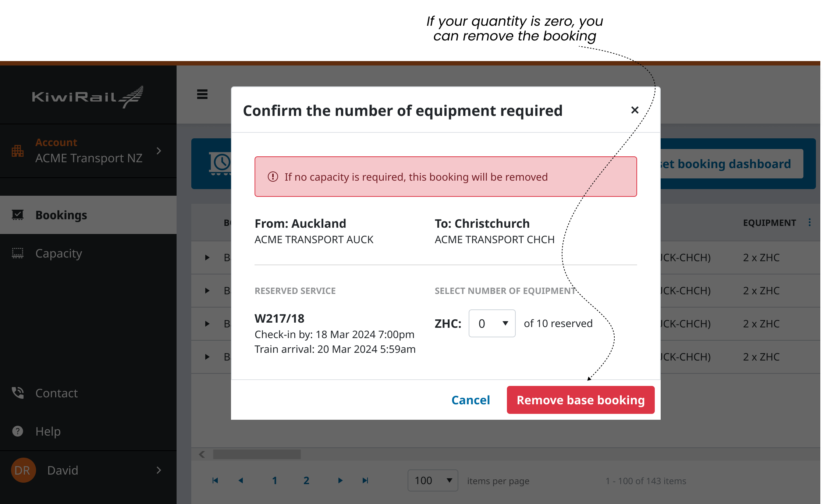Click Remove base booking button
Image resolution: width=824 pixels, height=504 pixels.
coord(580,400)
